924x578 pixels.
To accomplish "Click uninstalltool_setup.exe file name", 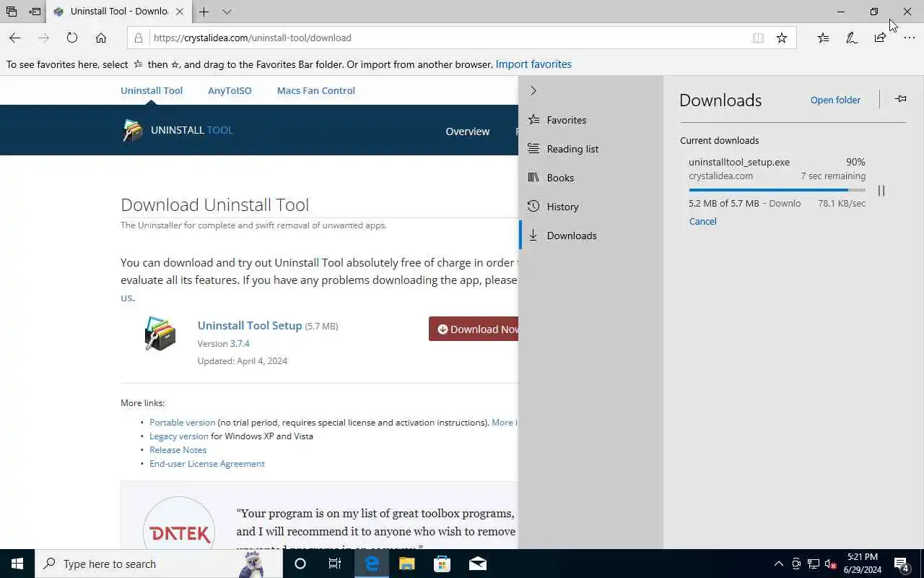I will pos(739,163).
